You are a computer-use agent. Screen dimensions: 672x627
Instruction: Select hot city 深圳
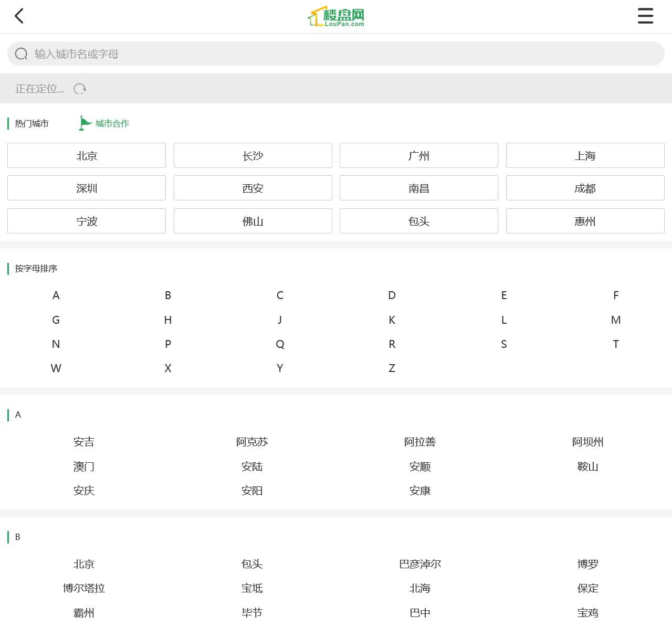coord(87,188)
